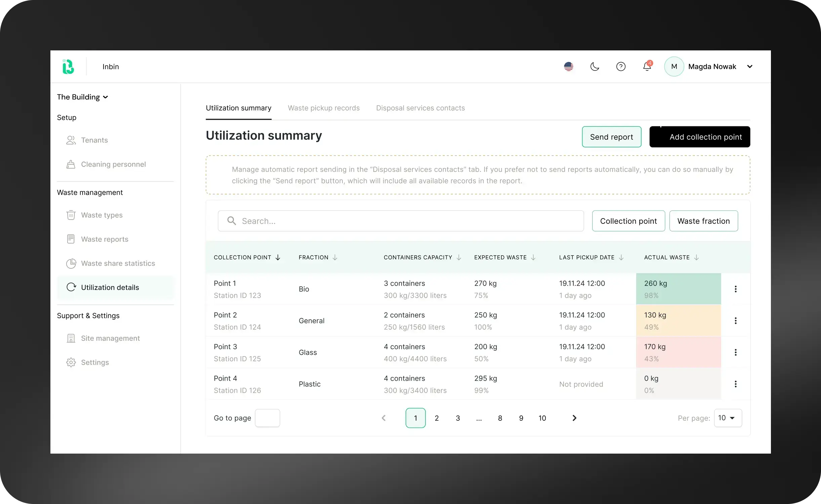Click the US flag language icon

tap(569, 67)
